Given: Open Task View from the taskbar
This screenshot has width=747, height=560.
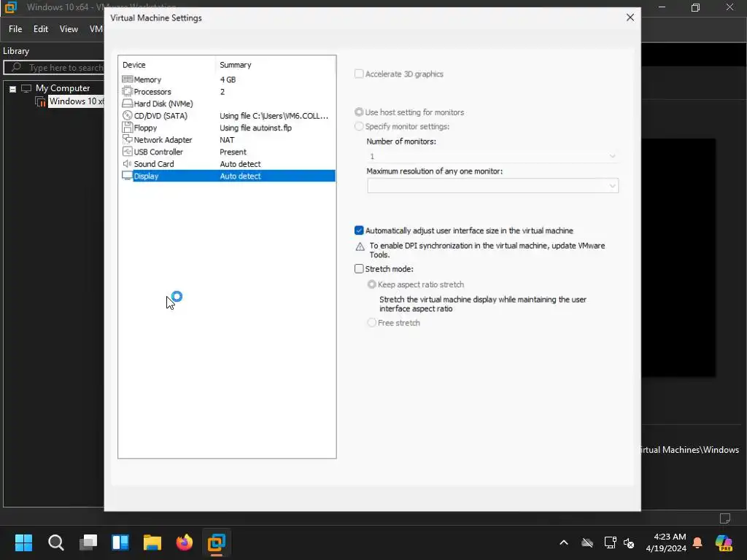Looking at the screenshot, I should [x=88, y=542].
